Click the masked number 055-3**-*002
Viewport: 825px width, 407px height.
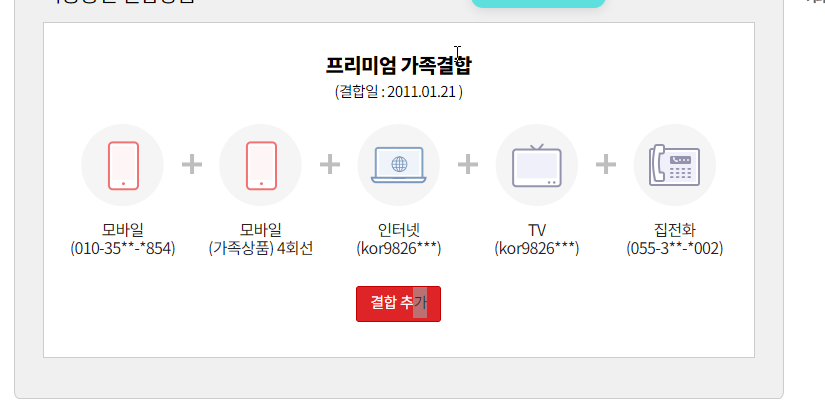pyautogui.click(x=674, y=248)
